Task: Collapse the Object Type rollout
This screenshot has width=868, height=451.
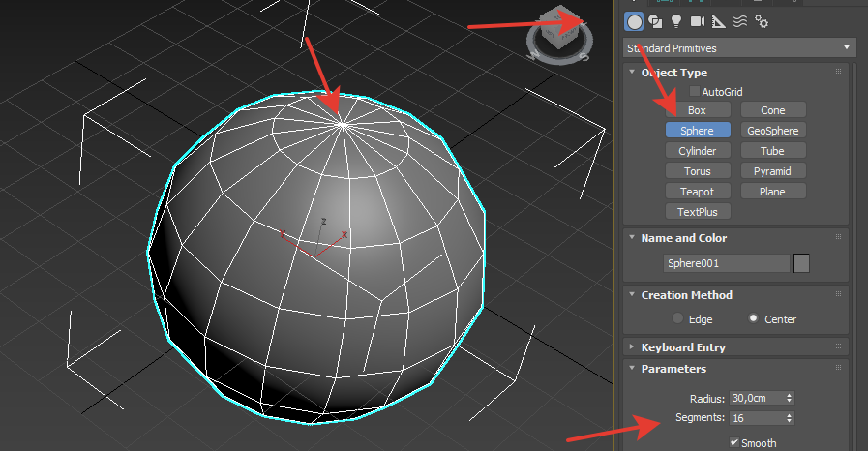Action: (632, 72)
